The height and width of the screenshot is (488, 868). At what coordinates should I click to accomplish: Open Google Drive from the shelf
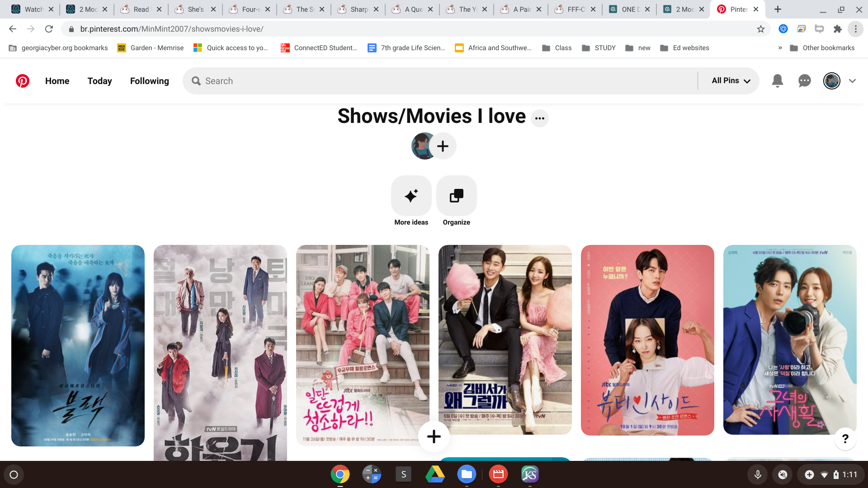(435, 474)
